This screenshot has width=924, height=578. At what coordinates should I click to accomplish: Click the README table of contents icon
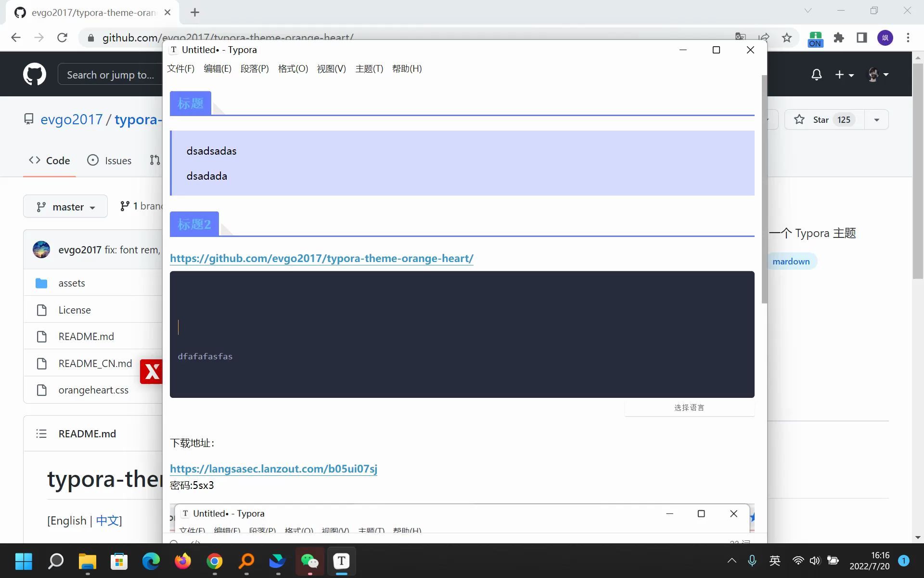(41, 433)
